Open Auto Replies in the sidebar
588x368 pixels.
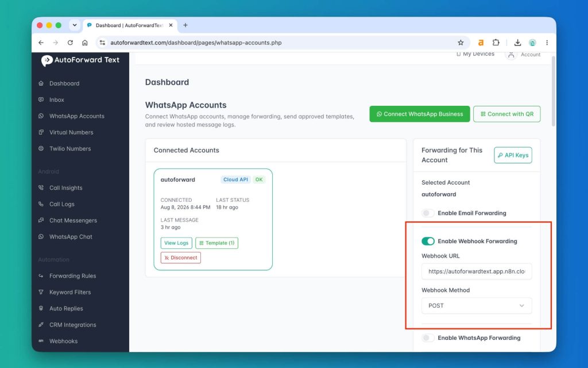[x=66, y=308]
